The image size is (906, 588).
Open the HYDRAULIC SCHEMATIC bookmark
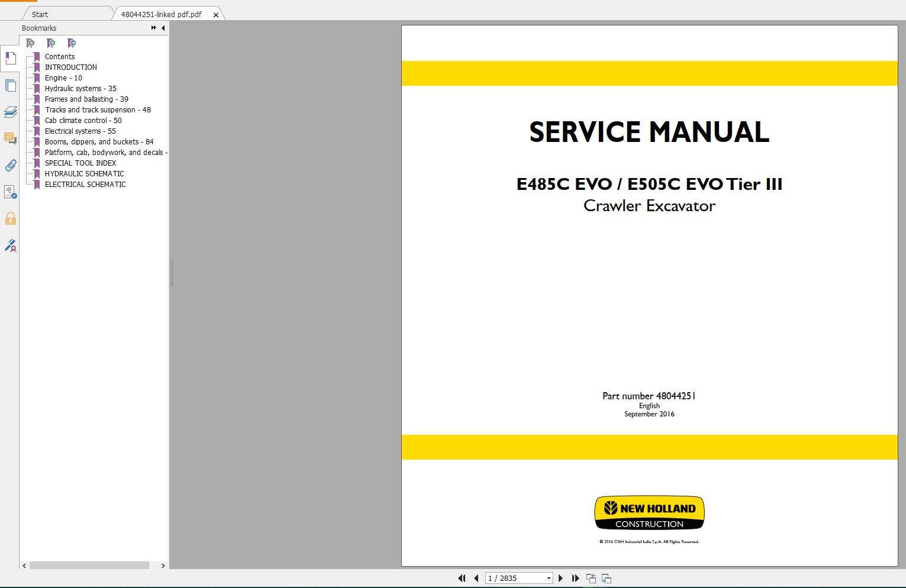tap(85, 174)
